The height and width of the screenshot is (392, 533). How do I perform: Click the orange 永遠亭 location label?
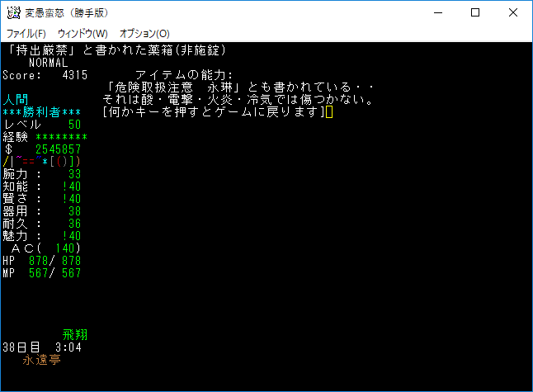click(x=41, y=360)
